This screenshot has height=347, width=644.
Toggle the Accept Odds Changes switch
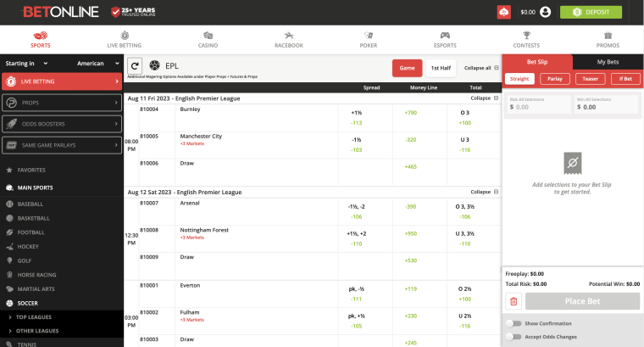tap(514, 337)
